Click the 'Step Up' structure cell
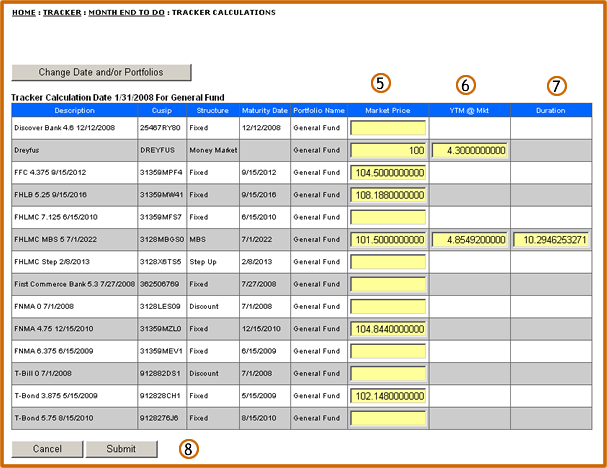 (213, 262)
